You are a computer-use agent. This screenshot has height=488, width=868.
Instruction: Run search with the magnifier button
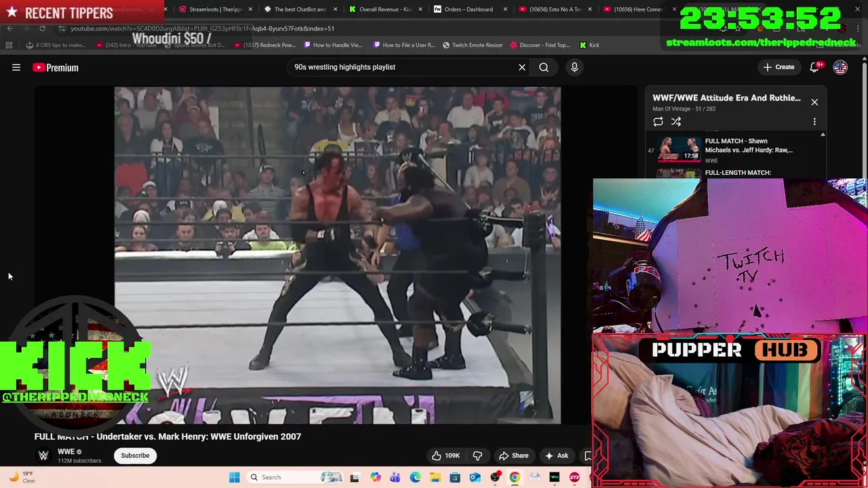coord(544,67)
